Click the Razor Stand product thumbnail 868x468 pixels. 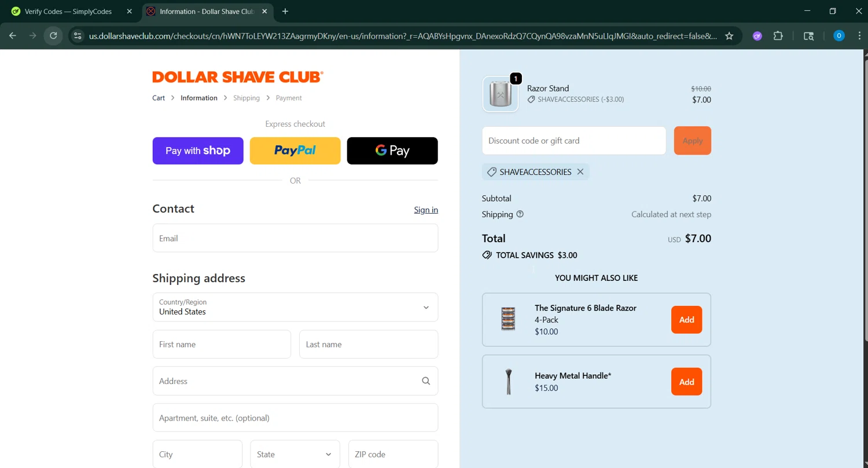coord(501,94)
